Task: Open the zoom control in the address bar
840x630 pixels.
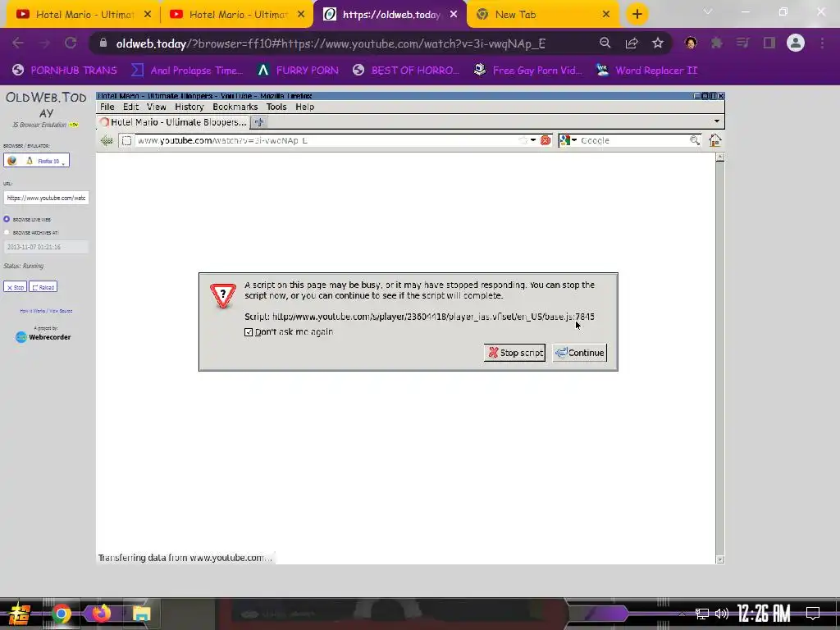Action: coord(605,43)
